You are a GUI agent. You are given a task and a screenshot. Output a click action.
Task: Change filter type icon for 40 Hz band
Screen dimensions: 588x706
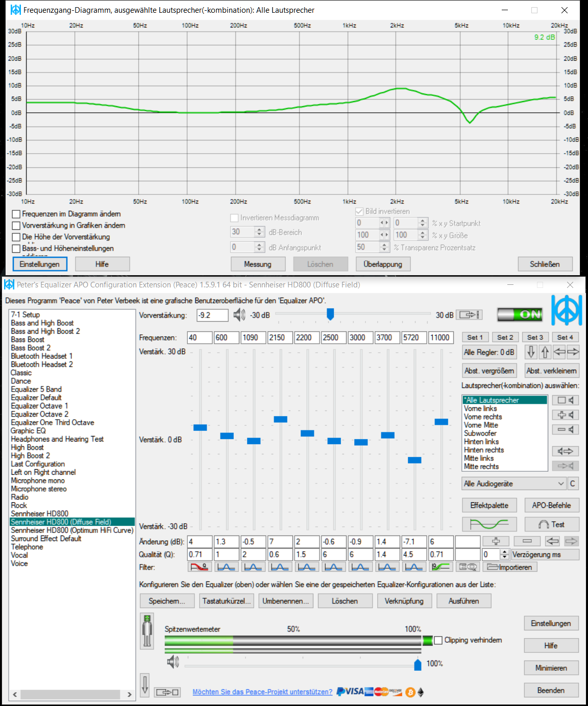[x=200, y=567]
